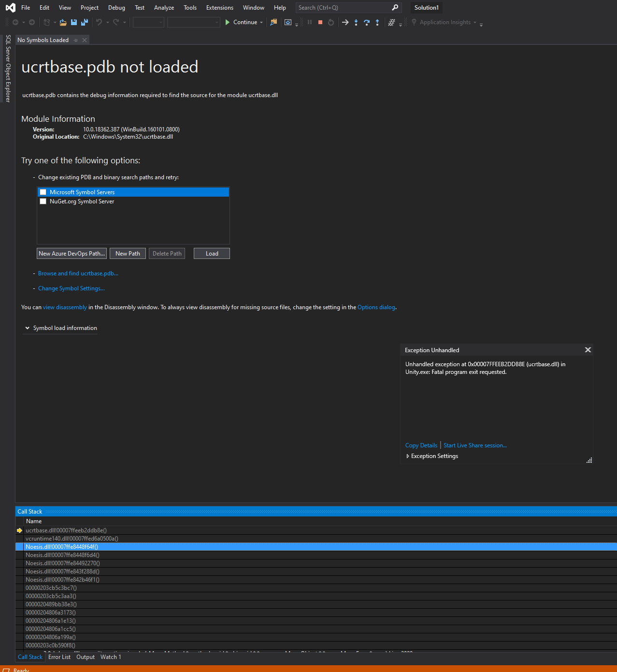Click the Load button
The image size is (617, 672).
[212, 254]
